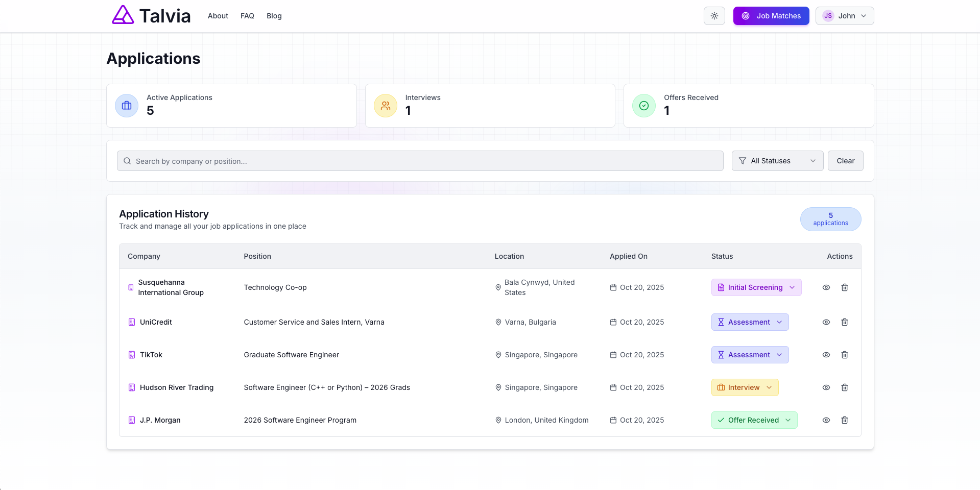Change UniCredit's Assessment status dropdown
This screenshot has width=980, height=490.
pyautogui.click(x=750, y=322)
